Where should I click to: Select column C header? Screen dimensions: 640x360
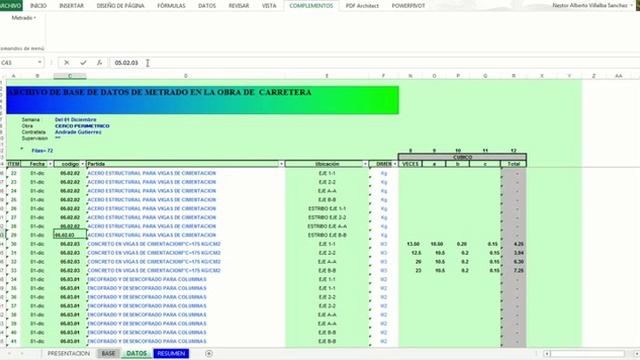coord(70,76)
